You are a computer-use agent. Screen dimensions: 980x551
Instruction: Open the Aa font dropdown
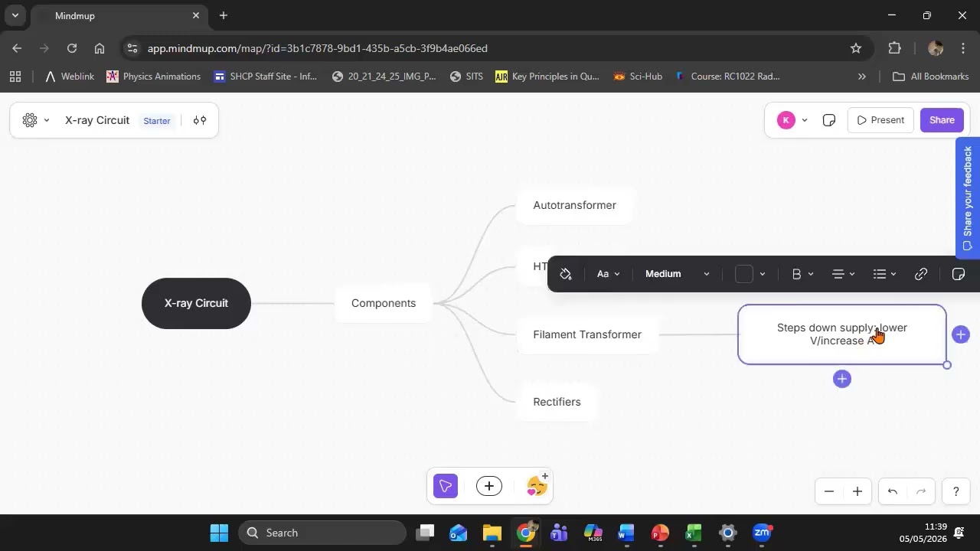608,274
